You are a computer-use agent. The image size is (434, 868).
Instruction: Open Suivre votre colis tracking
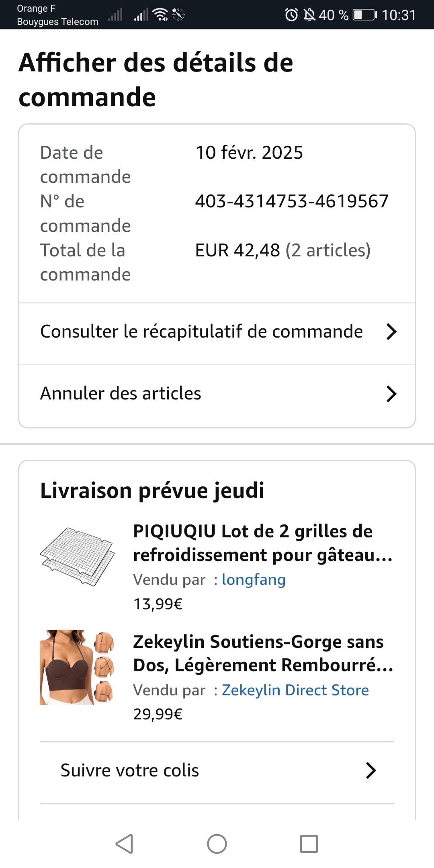(130, 771)
